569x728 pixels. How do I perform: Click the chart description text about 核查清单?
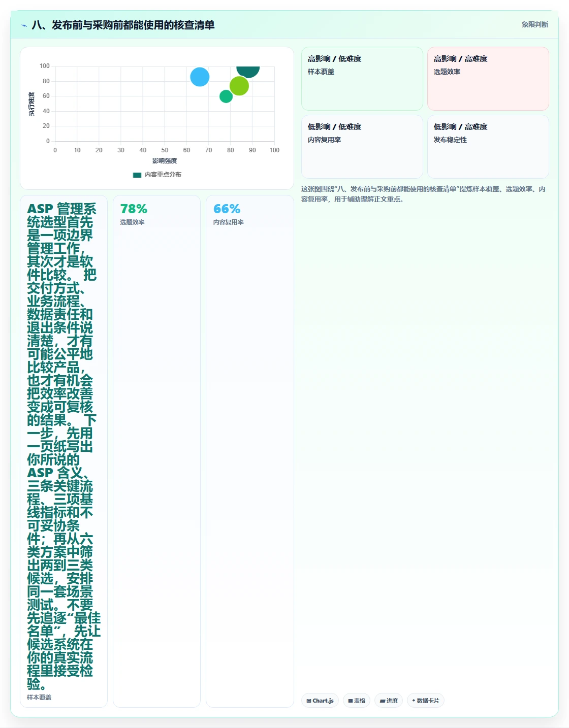coord(423,194)
